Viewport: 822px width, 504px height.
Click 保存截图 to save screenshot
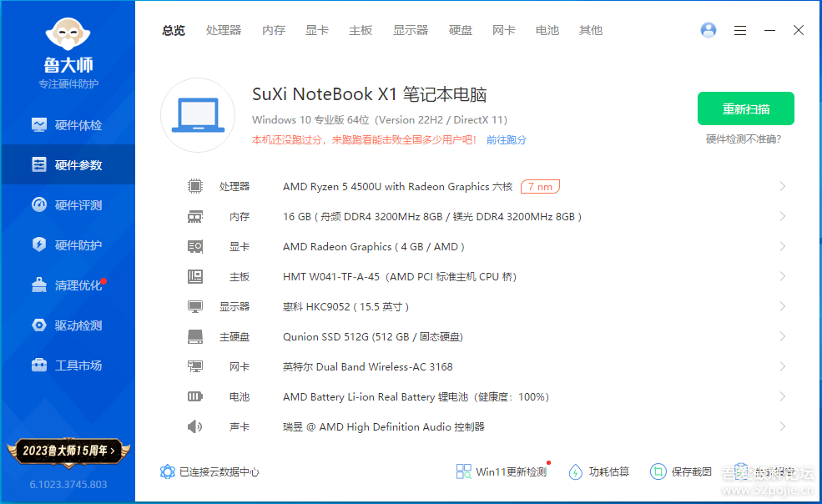tap(681, 471)
